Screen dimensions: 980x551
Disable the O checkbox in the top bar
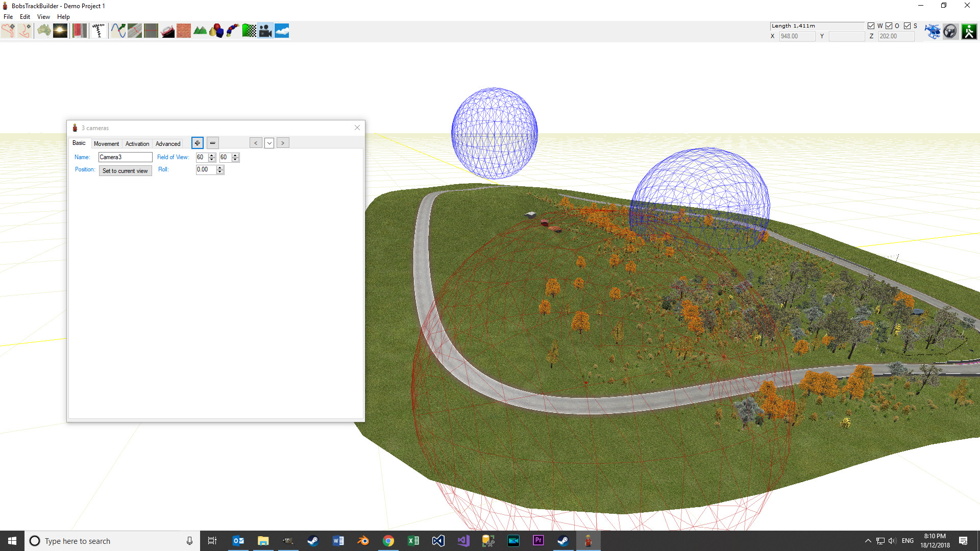click(889, 26)
